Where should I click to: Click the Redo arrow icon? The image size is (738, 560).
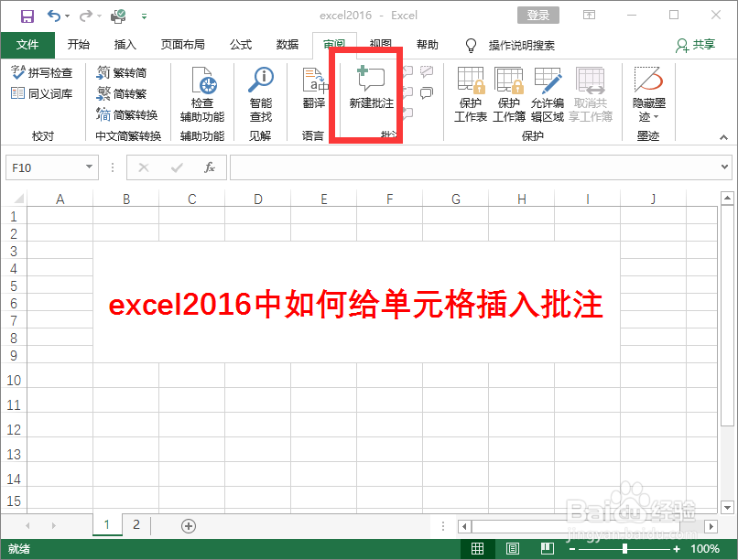(x=86, y=16)
